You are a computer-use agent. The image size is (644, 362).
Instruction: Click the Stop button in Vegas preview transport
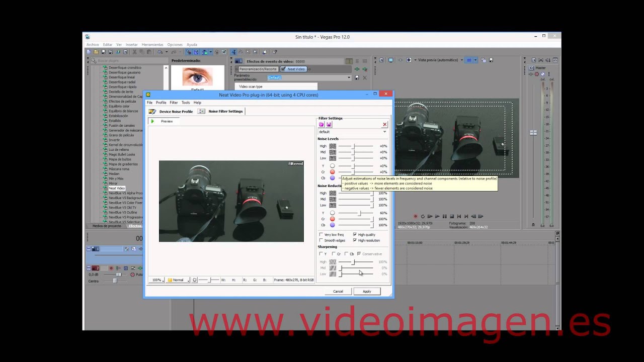pyautogui.click(x=451, y=216)
